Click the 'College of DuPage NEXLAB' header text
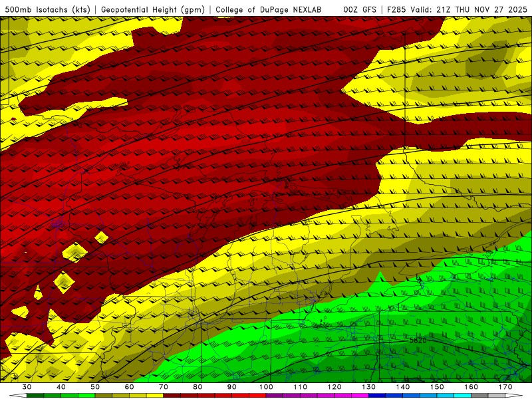Viewport: 532px width, 399px height. point(268,10)
